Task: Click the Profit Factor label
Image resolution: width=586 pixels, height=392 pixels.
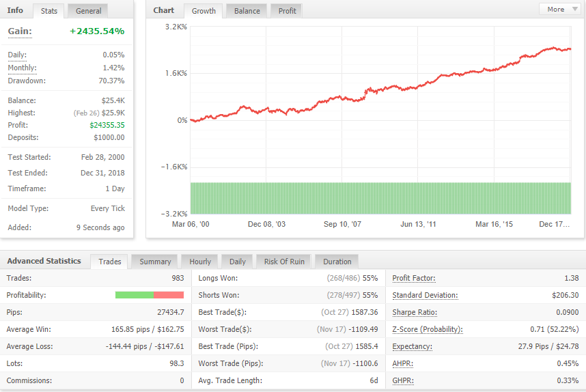Action: click(x=414, y=278)
